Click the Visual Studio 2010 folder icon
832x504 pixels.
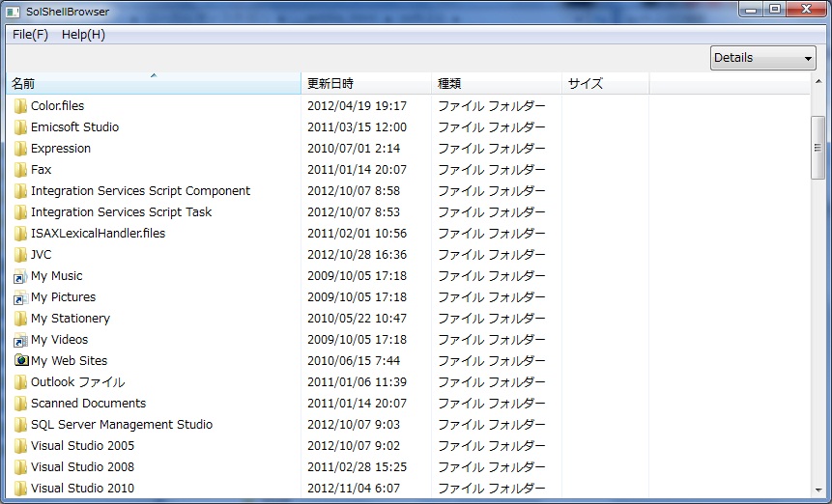pyautogui.click(x=20, y=489)
